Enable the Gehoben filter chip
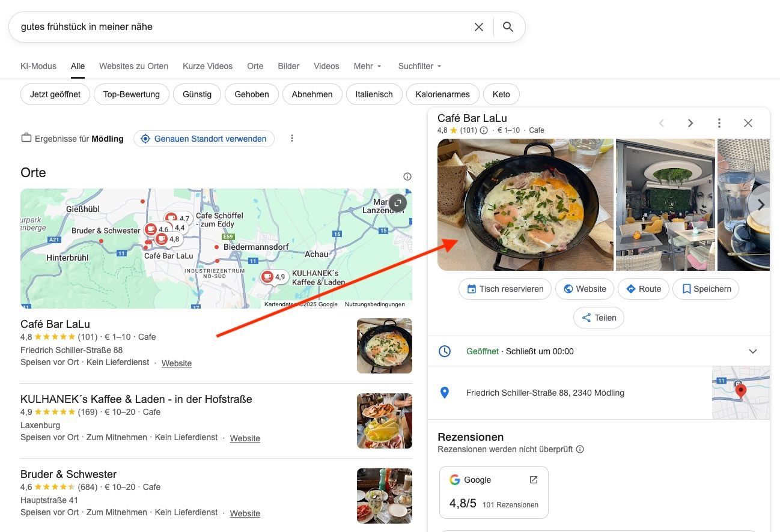 pos(252,94)
